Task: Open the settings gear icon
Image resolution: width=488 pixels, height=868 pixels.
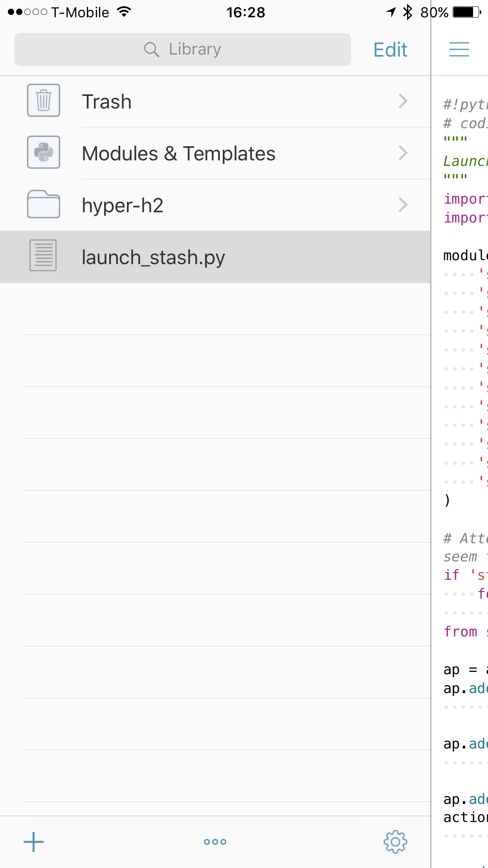Action: point(395,842)
